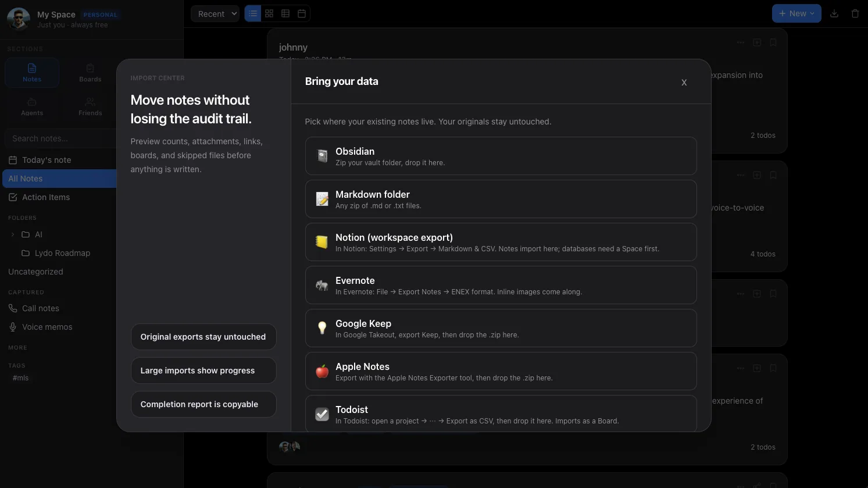
Task: Bookmark the johnny note
Action: pyautogui.click(x=773, y=42)
